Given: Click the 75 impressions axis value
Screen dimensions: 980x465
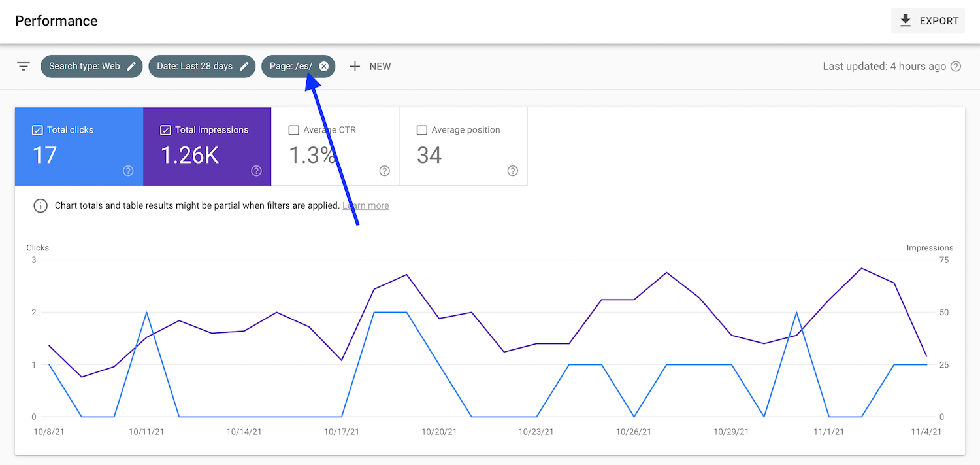Looking at the screenshot, I should click(x=944, y=260).
